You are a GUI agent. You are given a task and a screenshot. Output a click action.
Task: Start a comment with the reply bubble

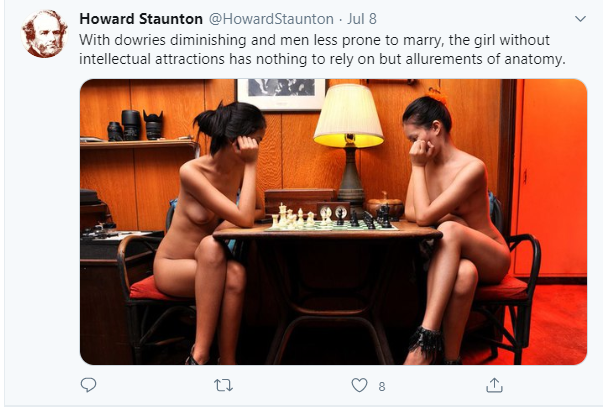pos(88,385)
